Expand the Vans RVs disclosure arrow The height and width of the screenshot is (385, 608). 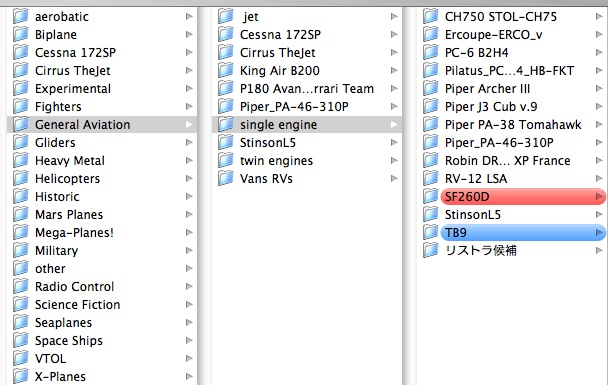394,178
